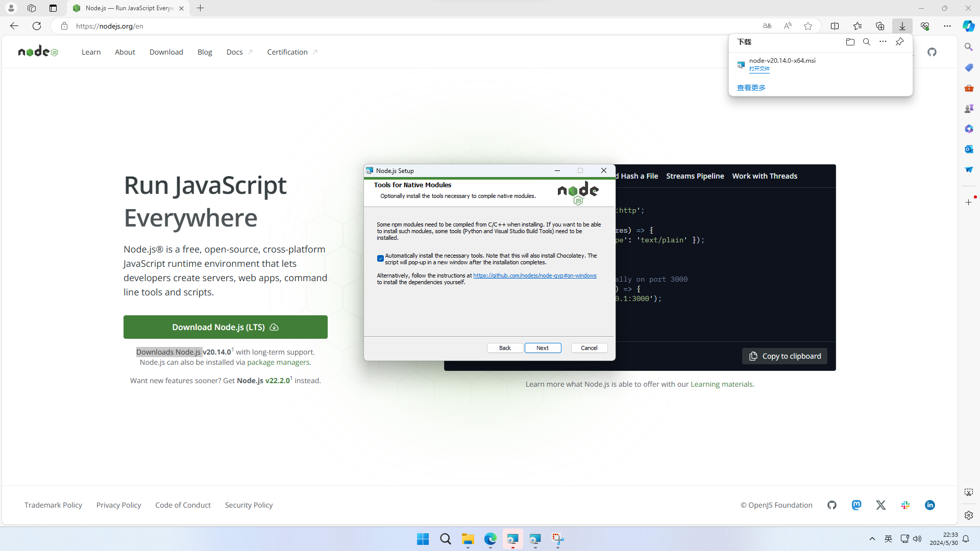Add page to favorites star icon
The height and width of the screenshot is (551, 980).
pos(808,26)
